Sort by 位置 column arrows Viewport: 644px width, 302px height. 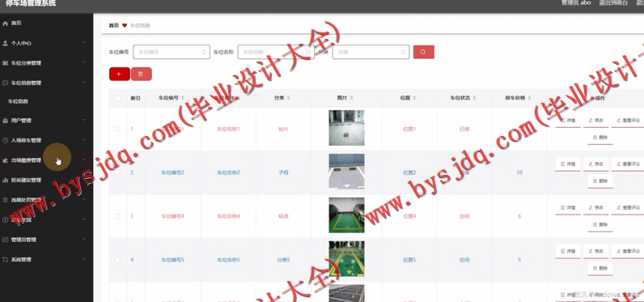pos(414,98)
